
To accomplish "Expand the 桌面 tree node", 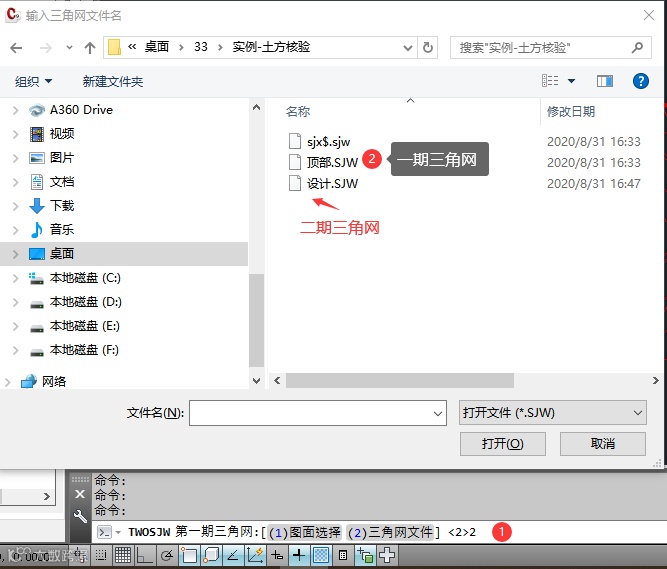I will click(x=16, y=254).
